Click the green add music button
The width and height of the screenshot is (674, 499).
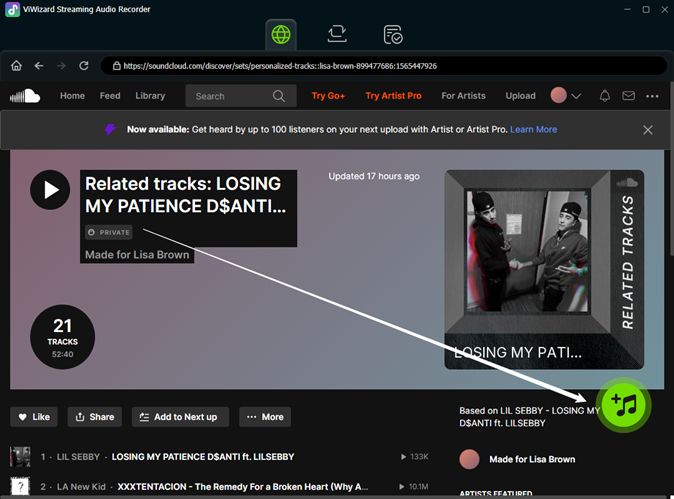click(x=624, y=405)
